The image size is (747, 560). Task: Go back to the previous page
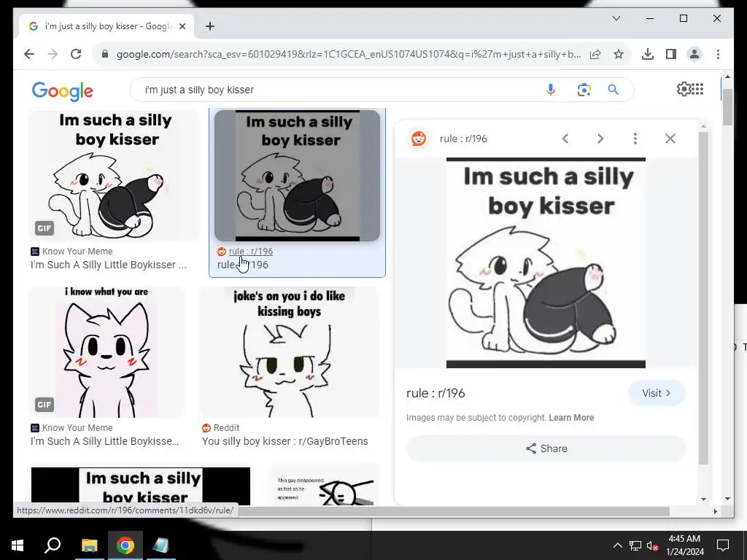[x=29, y=54]
